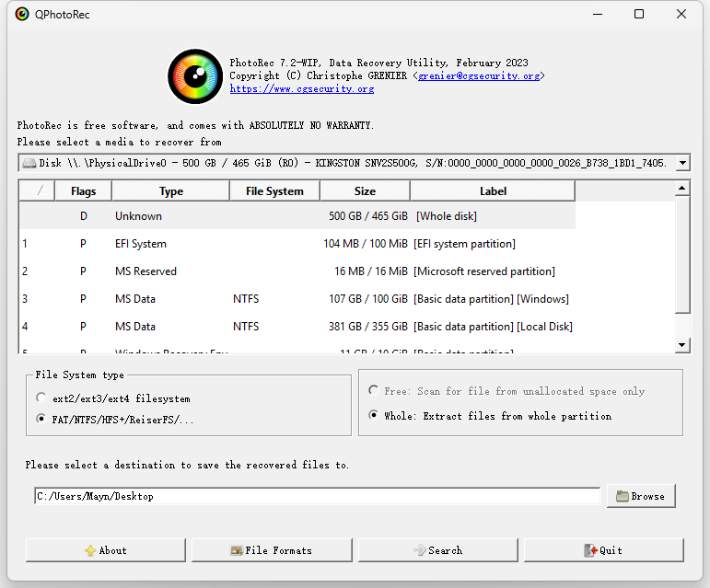Choose Whole: Extract files from whole partition
The width and height of the screenshot is (710, 588).
point(373,416)
